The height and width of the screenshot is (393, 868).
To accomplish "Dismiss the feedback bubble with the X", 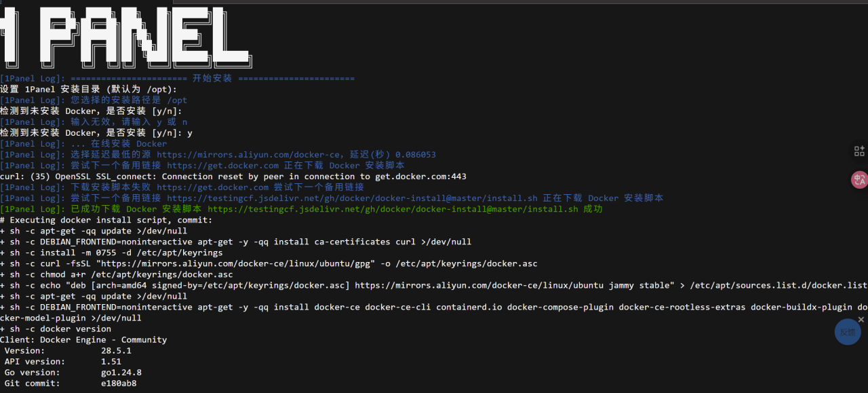I will point(861,319).
